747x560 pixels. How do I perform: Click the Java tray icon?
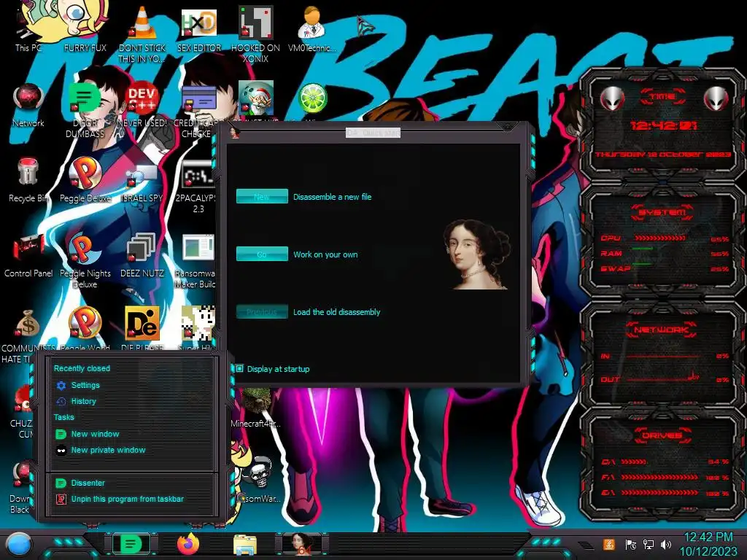608,544
